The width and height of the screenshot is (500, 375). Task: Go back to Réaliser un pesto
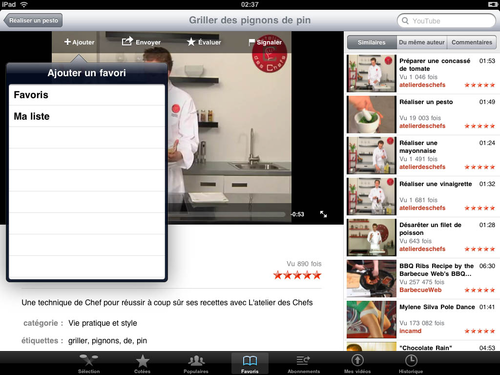coord(33,20)
